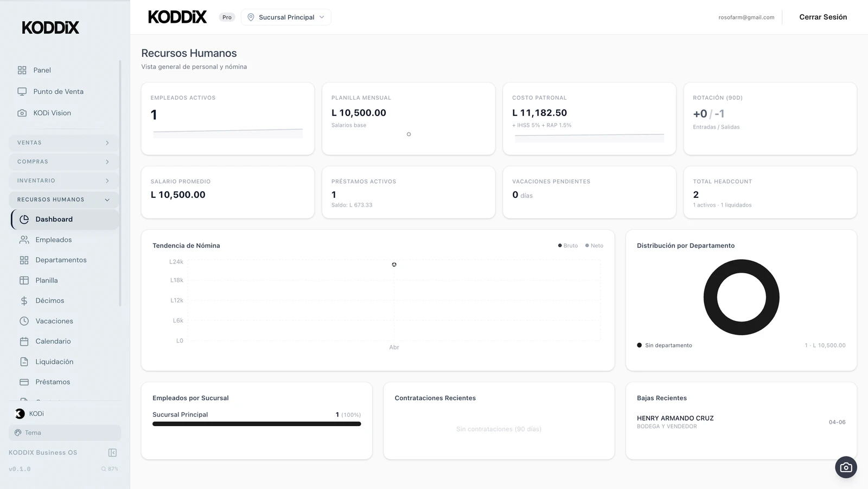Click the Sucursal Principal progress bar
This screenshot has width=868, height=489.
(256, 424)
